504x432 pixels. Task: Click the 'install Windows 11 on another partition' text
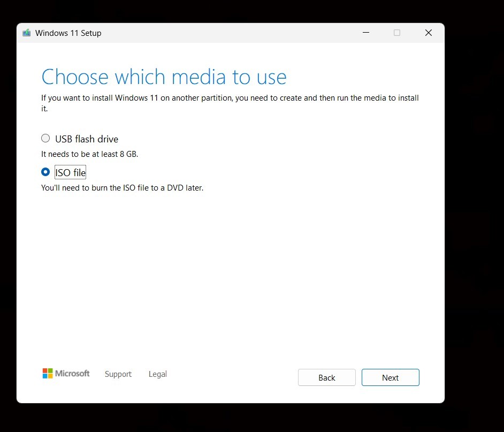[x=162, y=98]
